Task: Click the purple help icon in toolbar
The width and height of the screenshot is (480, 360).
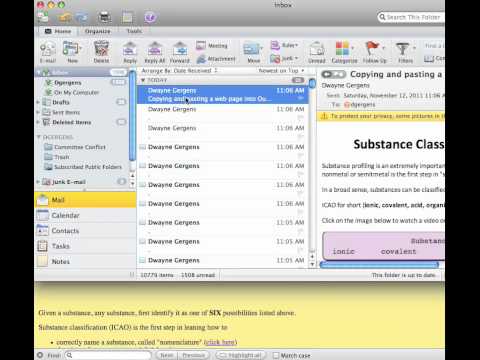Action: 150,17
